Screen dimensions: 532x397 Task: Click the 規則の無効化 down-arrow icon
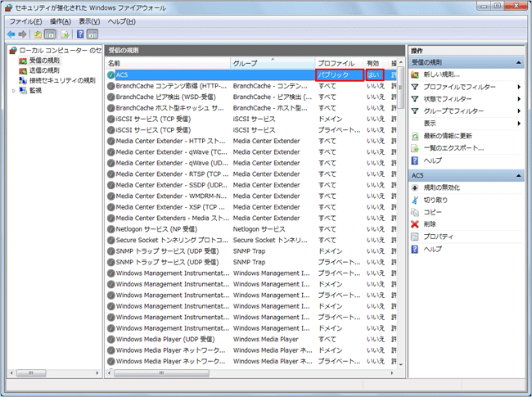click(415, 187)
